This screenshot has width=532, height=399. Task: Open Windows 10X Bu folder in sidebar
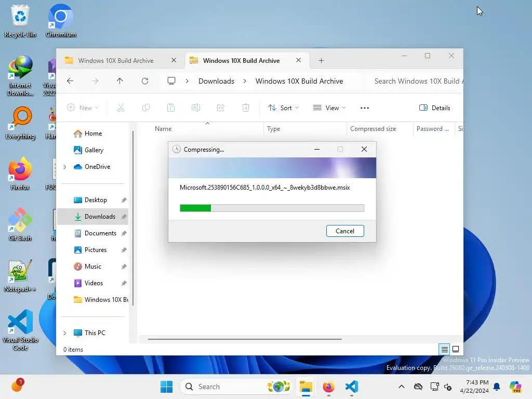pyautogui.click(x=101, y=300)
